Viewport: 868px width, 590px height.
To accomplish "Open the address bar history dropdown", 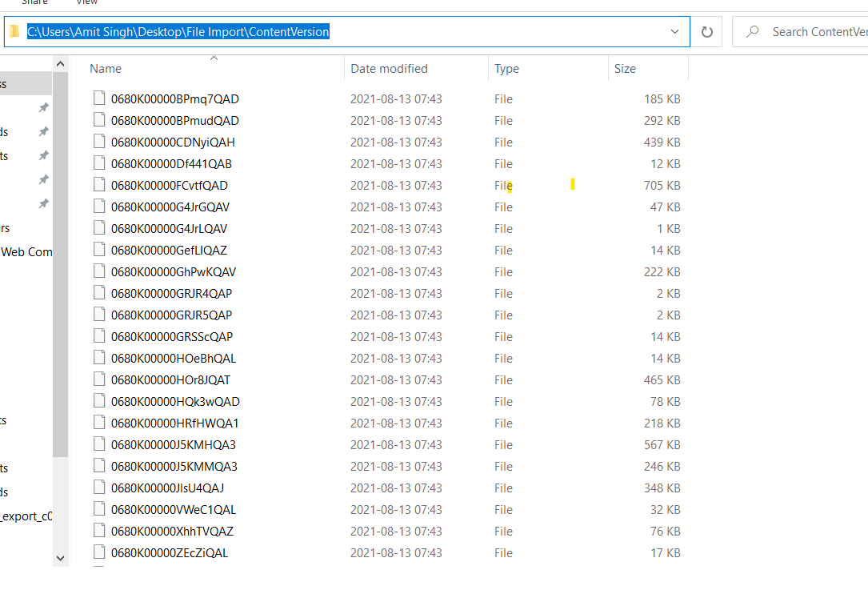I will coord(674,31).
